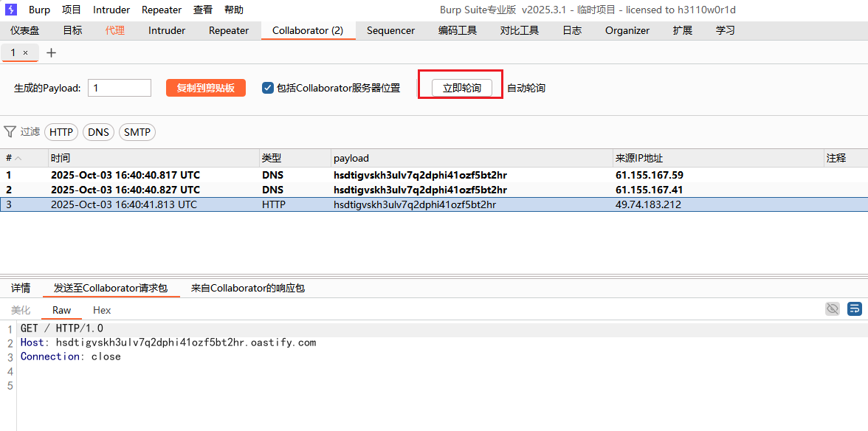Sort interactions by the # column header
868x431 pixels.
[13, 158]
